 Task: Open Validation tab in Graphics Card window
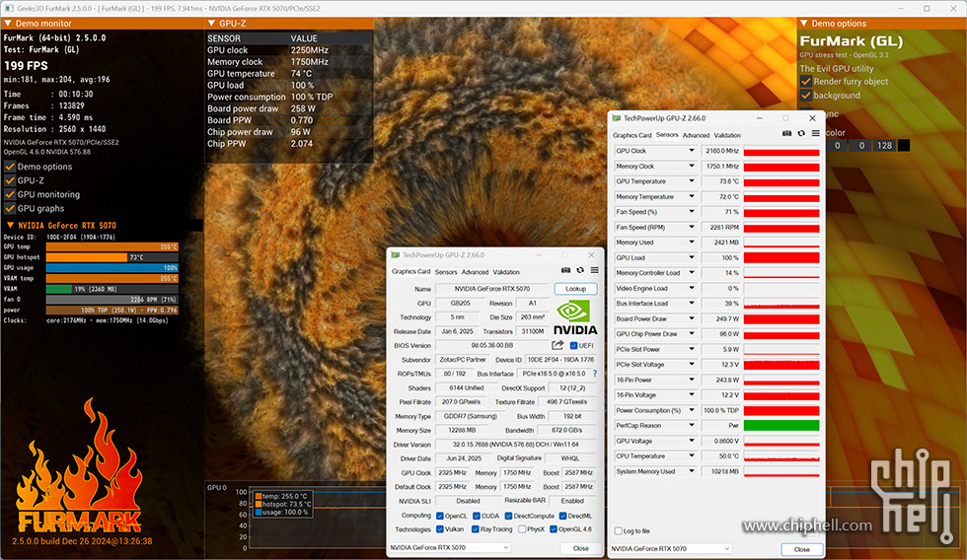tap(505, 272)
